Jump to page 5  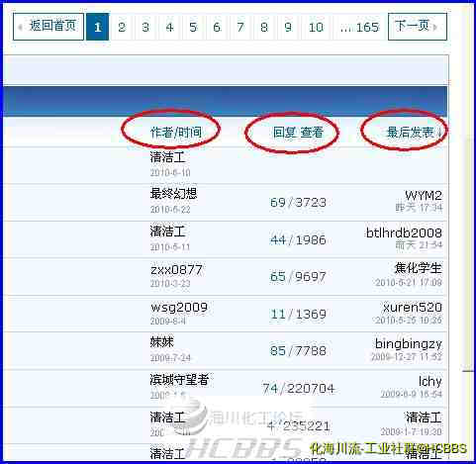click(193, 27)
